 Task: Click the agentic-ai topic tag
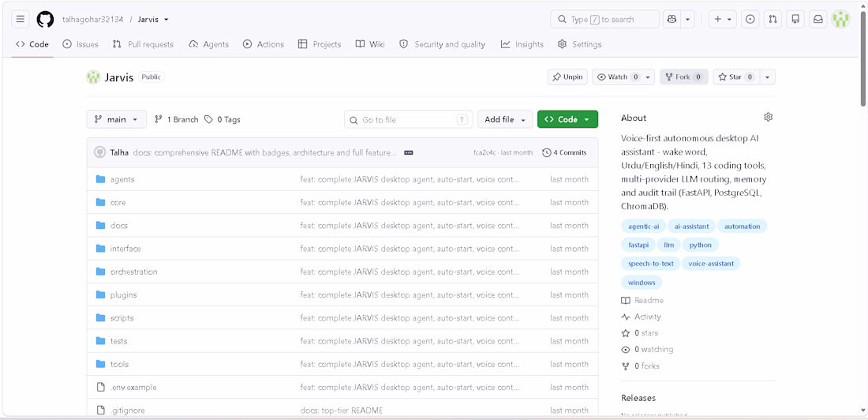click(643, 226)
